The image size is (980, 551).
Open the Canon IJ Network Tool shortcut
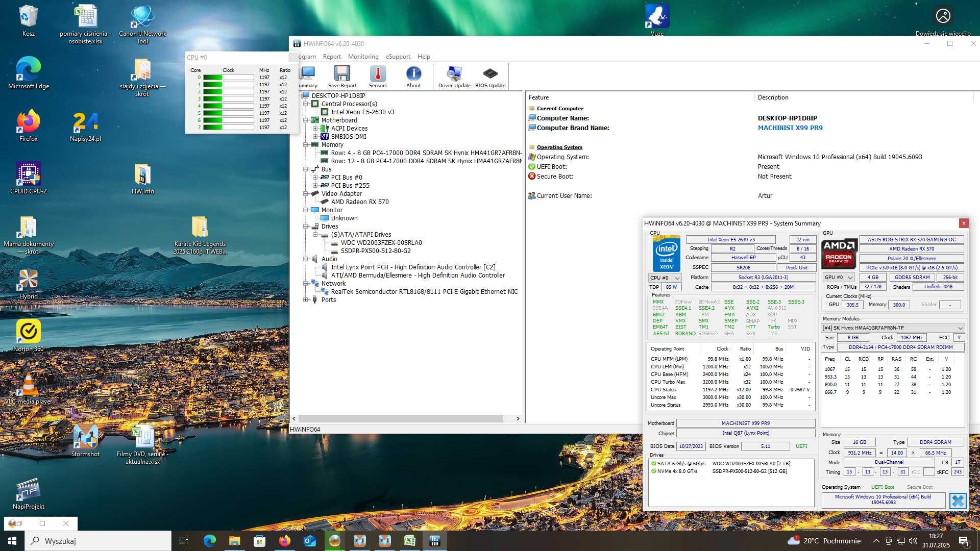(x=143, y=24)
